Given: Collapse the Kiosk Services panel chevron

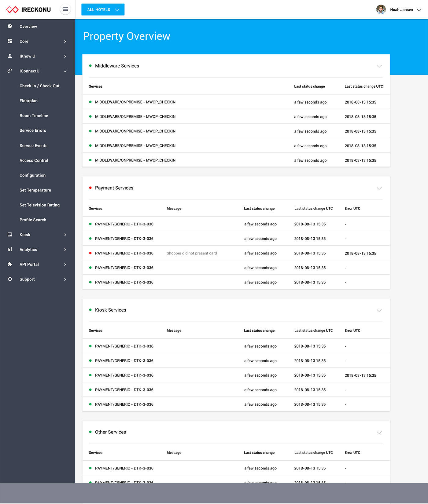Looking at the screenshot, I should tap(379, 310).
